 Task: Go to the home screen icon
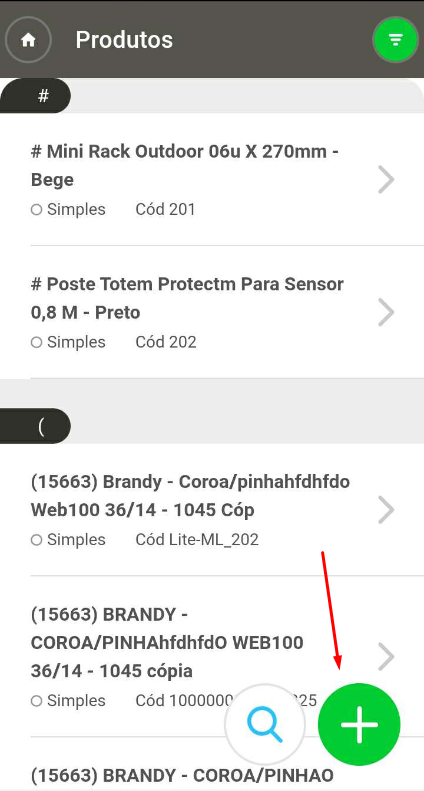pos(28,40)
